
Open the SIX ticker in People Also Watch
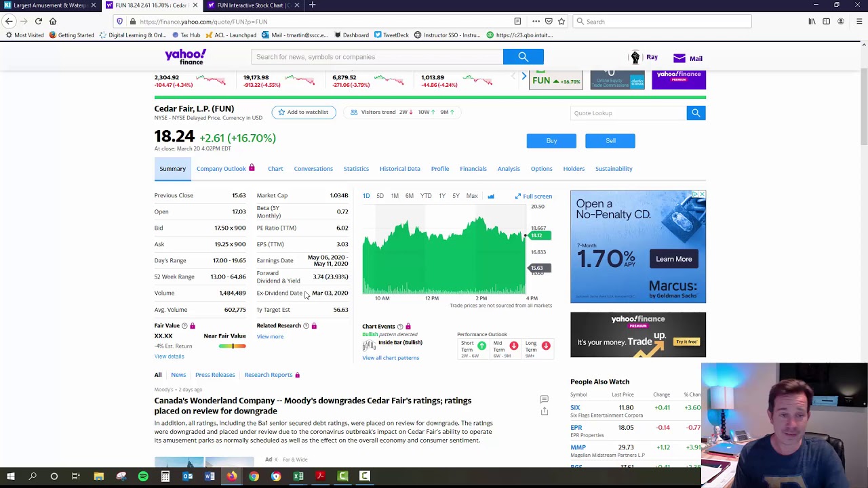tap(575, 408)
